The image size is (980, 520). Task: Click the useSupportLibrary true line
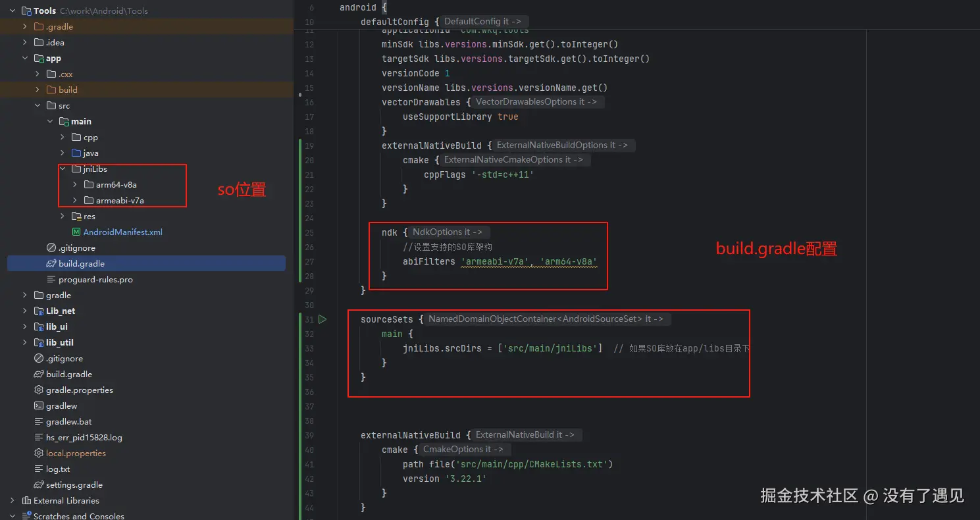click(x=460, y=117)
